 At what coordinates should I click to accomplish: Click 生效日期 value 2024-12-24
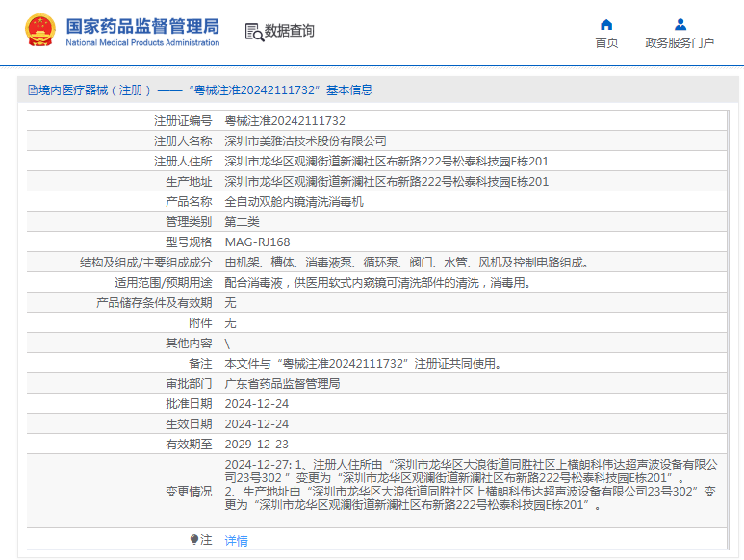pos(256,424)
